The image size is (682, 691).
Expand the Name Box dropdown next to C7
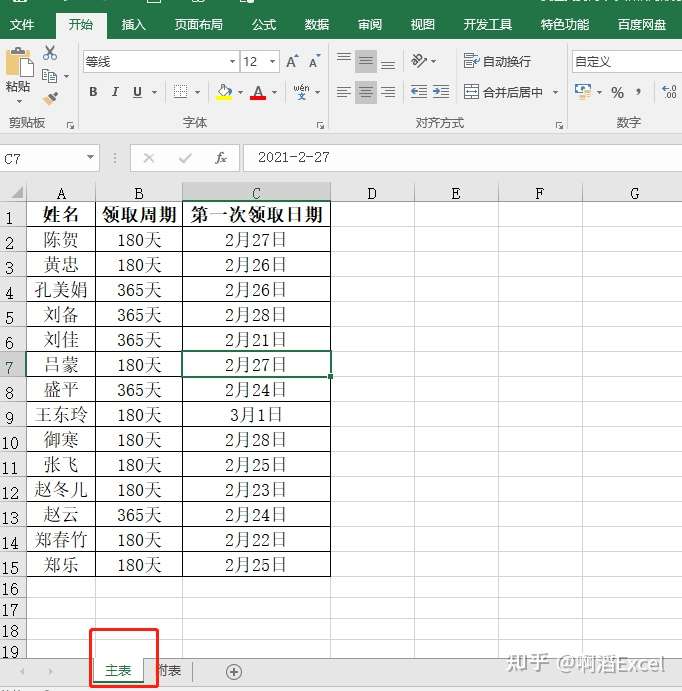tap(90, 157)
